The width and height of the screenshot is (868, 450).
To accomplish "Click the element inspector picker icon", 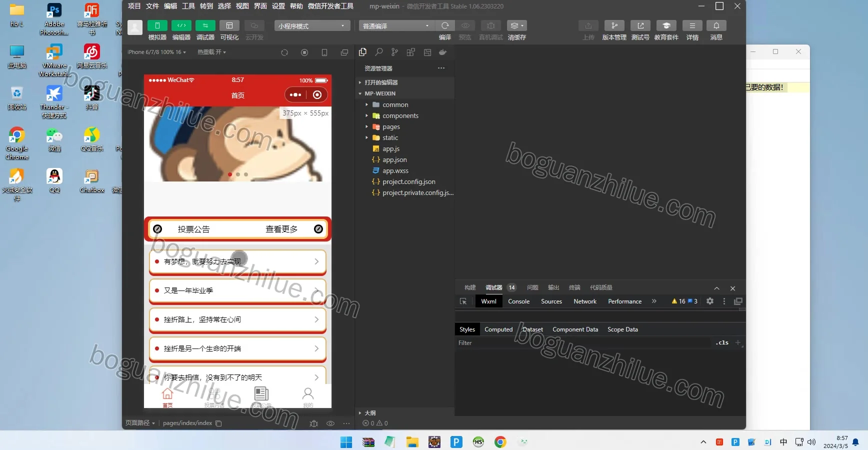I will tap(463, 301).
